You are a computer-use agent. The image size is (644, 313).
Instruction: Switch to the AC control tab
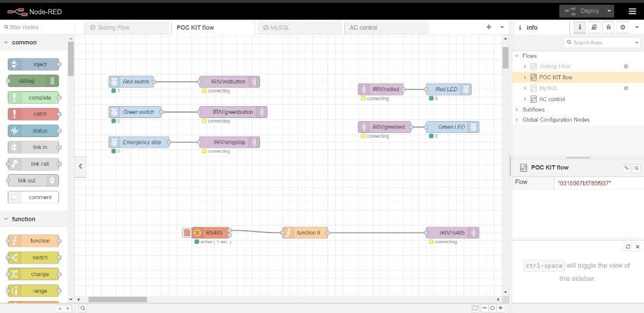(363, 27)
